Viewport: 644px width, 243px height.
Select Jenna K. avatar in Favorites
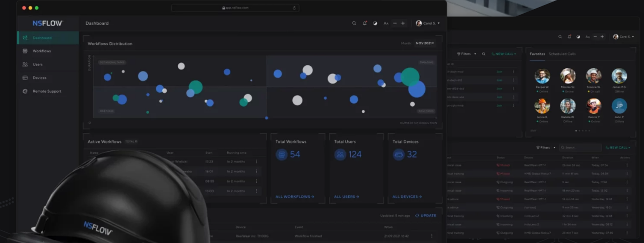542,106
